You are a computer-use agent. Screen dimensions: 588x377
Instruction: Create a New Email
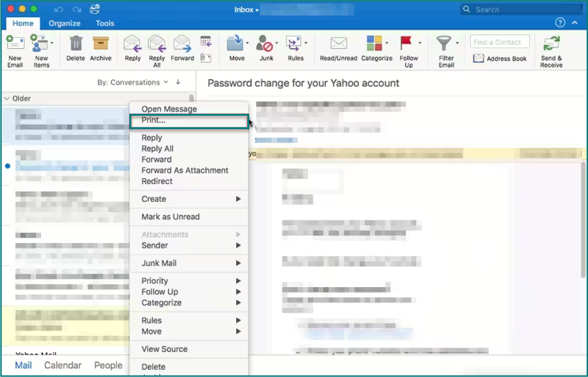coord(15,50)
